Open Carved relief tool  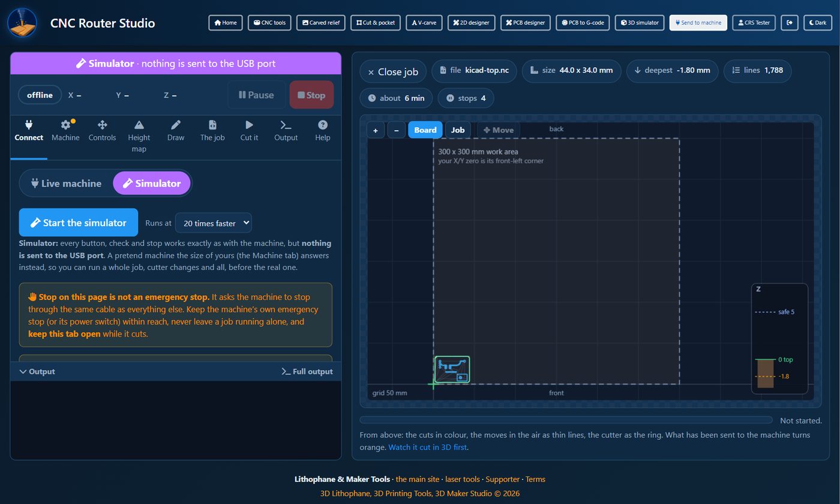[x=321, y=23]
